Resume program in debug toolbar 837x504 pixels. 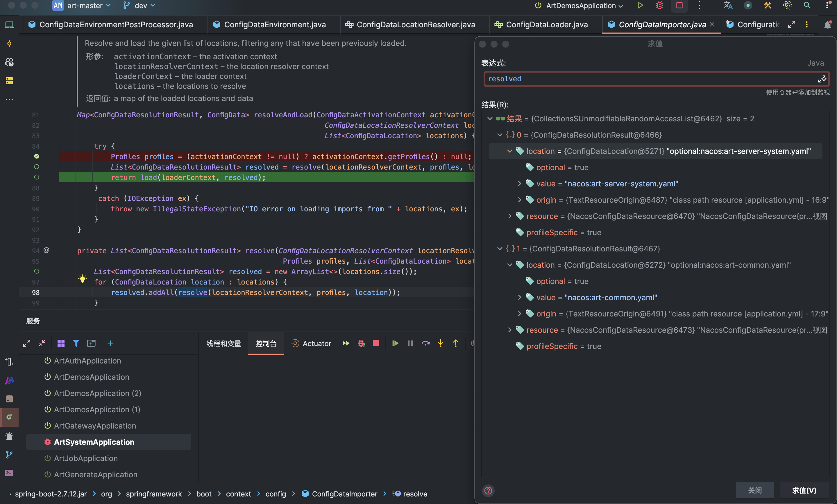(x=395, y=343)
